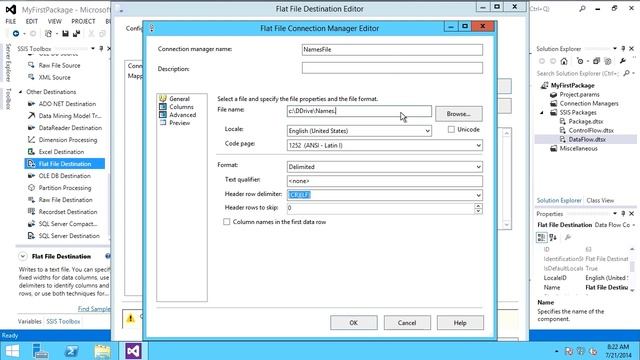Select Dimension Processing in toolbox
640x360 pixels.
(x=68, y=140)
